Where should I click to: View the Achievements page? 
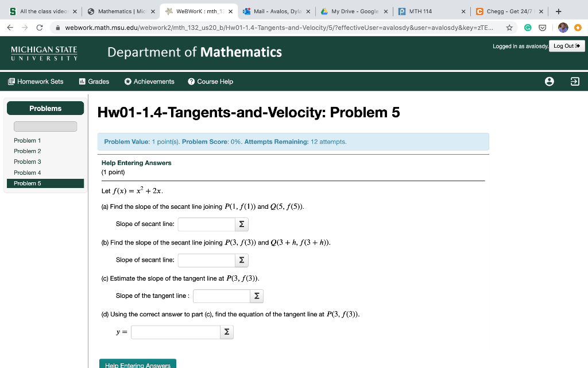point(149,81)
